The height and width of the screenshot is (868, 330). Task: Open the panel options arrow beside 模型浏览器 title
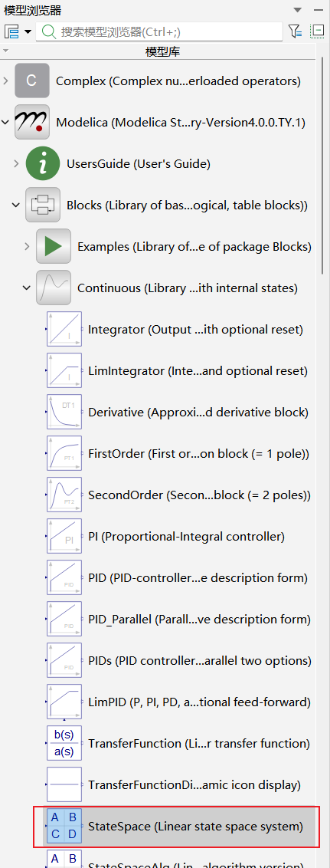[x=297, y=10]
